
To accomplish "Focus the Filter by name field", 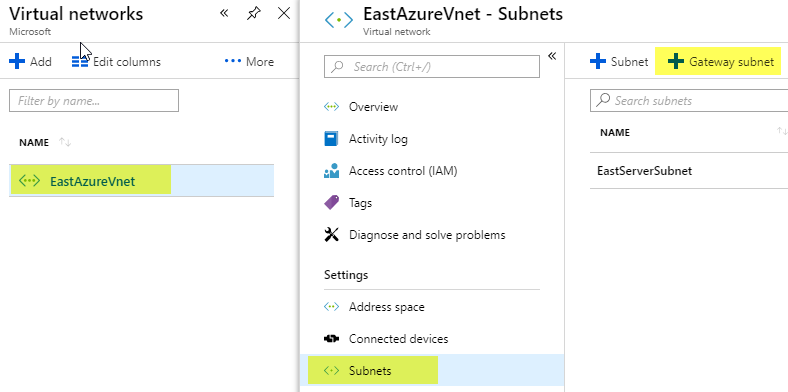I will point(94,101).
